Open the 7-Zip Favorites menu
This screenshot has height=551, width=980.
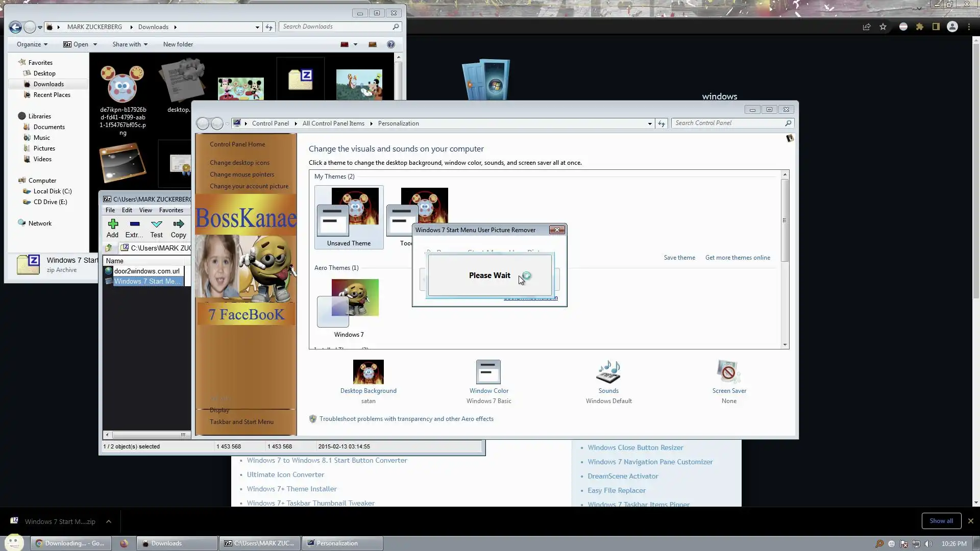(x=170, y=210)
